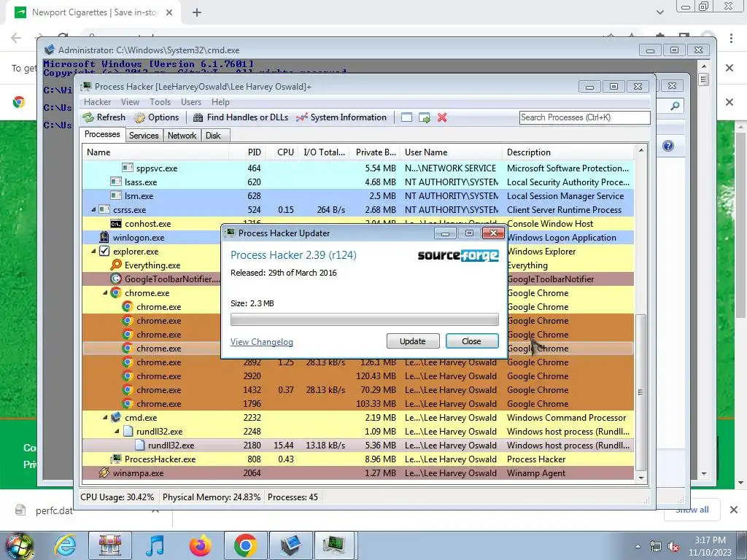Click the find window toolbar icon
Screen dimensions: 747x560
point(406,117)
